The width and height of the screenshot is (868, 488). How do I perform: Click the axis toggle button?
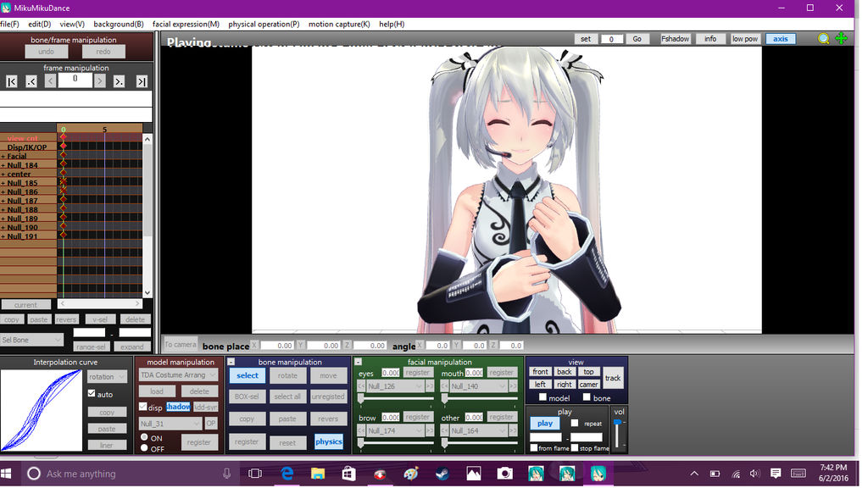tap(781, 39)
